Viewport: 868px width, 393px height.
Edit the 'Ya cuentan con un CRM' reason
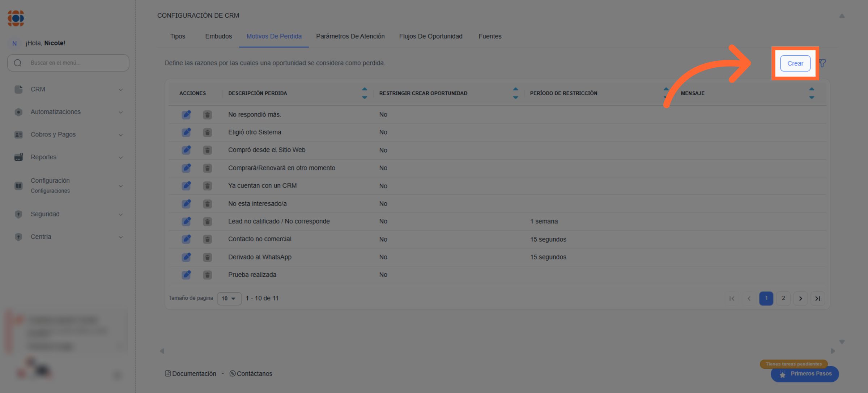coord(186,186)
